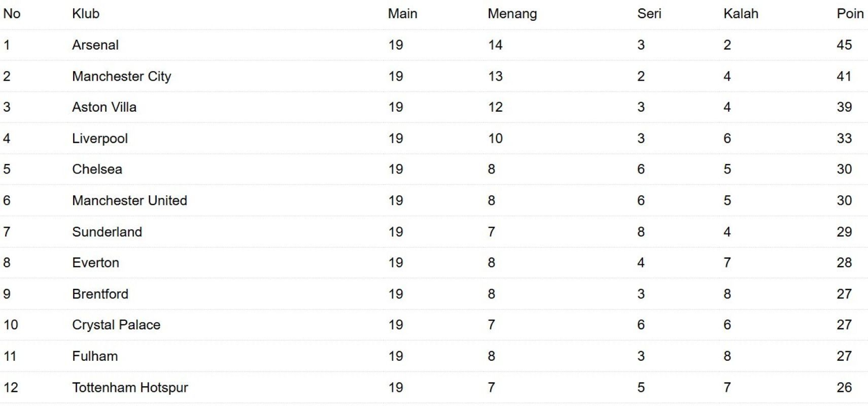Select Manchester United in the table
The image size is (868, 406).
[129, 200]
